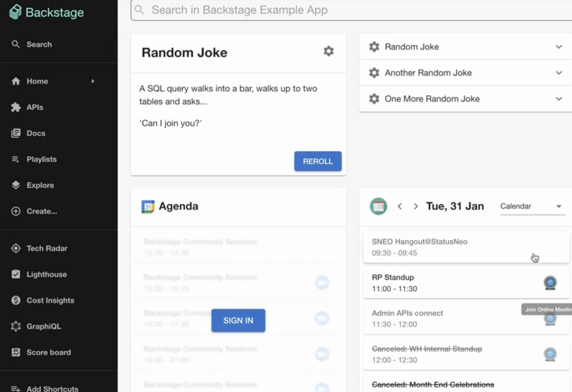Screen dimensions: 572x392
Task: Open Canceled: Month End Celebrations event
Action: tap(466, 384)
